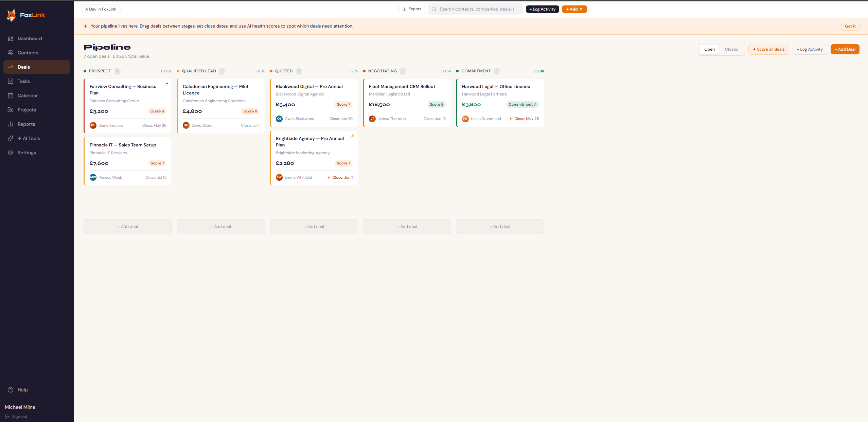This screenshot has height=422, width=868.
Task: Click the lightning icon beside Close: May 28
Action: [511, 119]
